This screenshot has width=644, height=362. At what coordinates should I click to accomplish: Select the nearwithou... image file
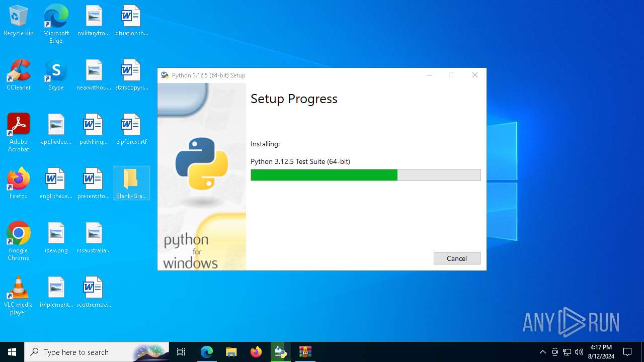[x=94, y=75]
